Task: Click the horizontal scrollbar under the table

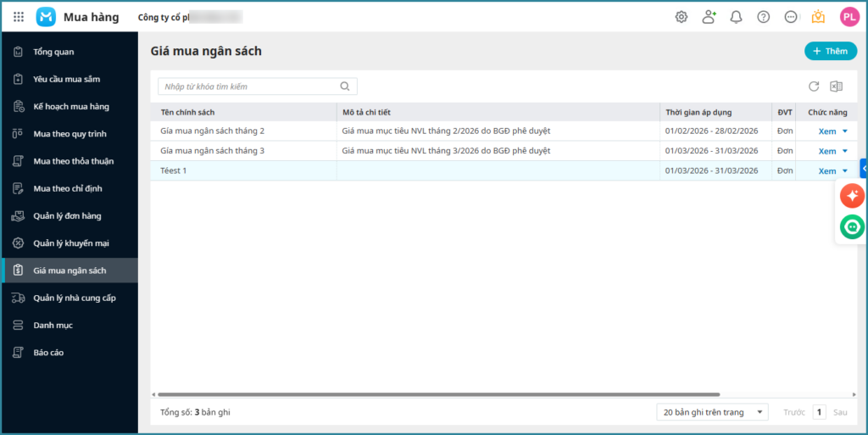Action: point(438,394)
